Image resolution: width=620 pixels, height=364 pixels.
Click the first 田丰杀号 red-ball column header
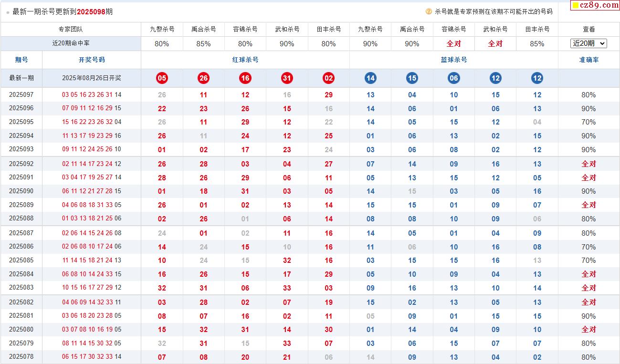329,29
